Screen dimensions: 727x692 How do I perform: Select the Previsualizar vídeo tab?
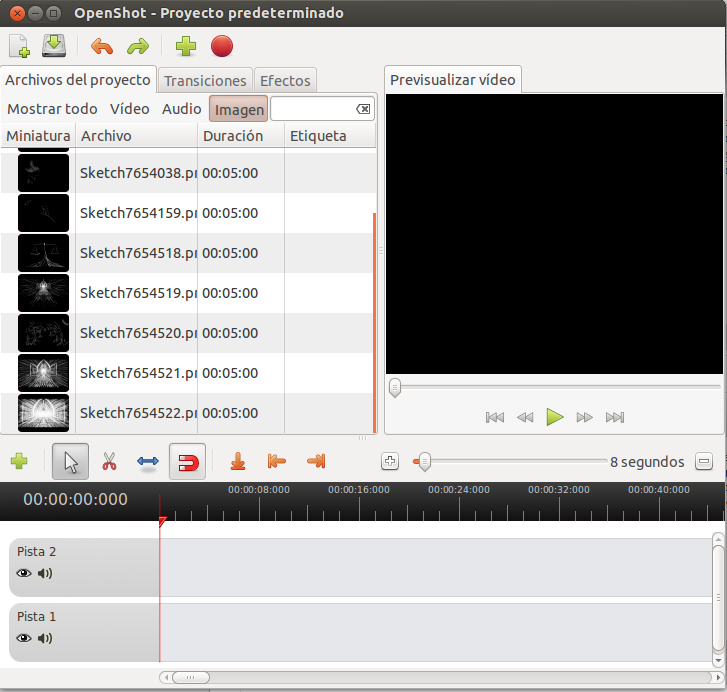click(453, 80)
